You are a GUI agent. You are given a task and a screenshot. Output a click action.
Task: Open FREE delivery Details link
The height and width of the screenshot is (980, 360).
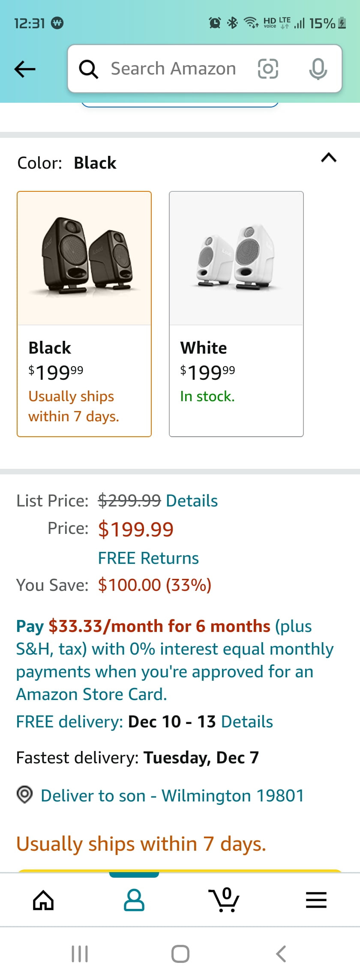coord(247,722)
